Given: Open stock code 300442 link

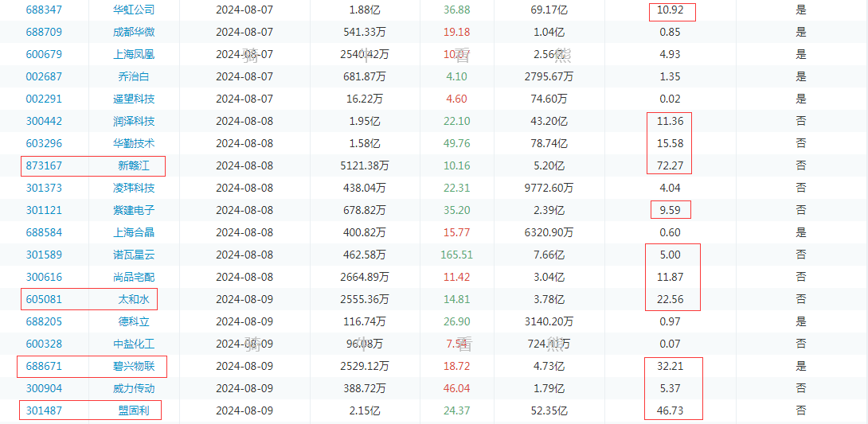Looking at the screenshot, I should pos(44,121).
